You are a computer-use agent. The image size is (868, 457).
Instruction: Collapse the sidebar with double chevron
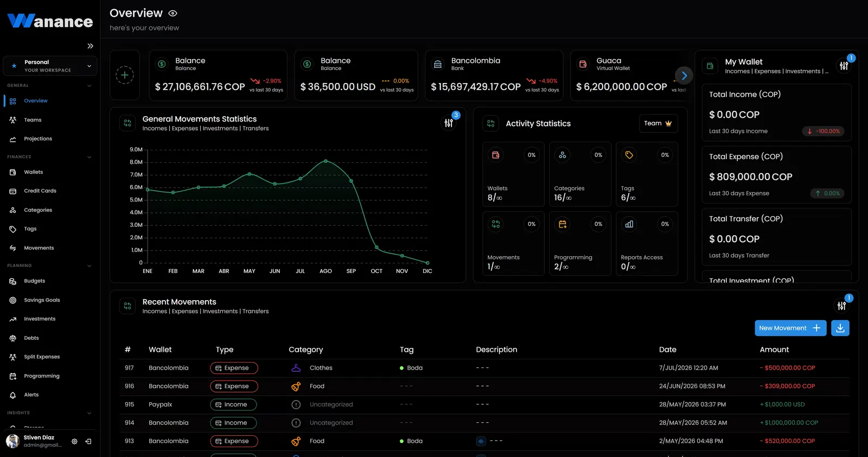tap(90, 46)
